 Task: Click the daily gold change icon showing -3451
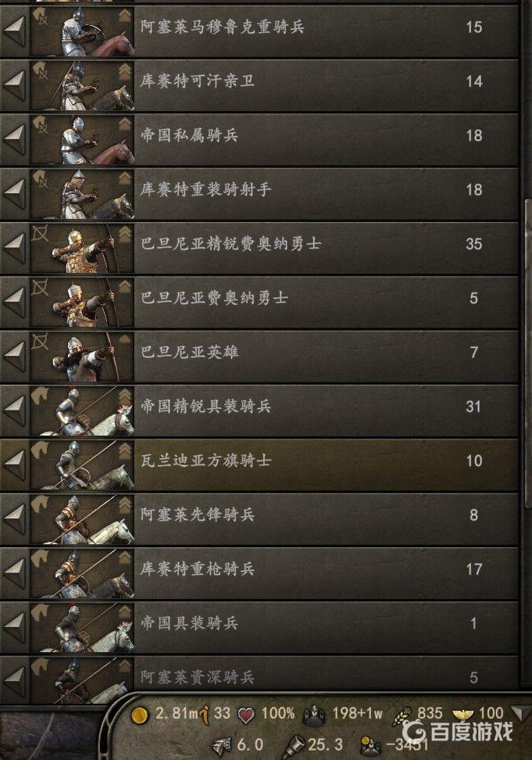[x=370, y=745]
